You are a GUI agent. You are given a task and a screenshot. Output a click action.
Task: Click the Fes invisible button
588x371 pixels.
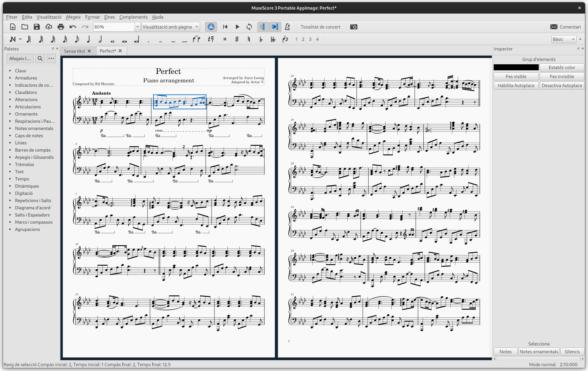coord(562,76)
